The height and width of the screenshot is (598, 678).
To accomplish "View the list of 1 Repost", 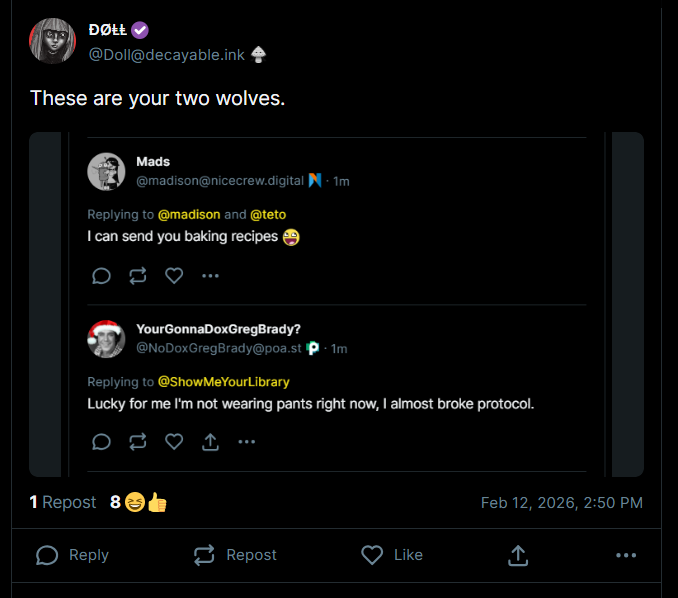I will point(63,502).
